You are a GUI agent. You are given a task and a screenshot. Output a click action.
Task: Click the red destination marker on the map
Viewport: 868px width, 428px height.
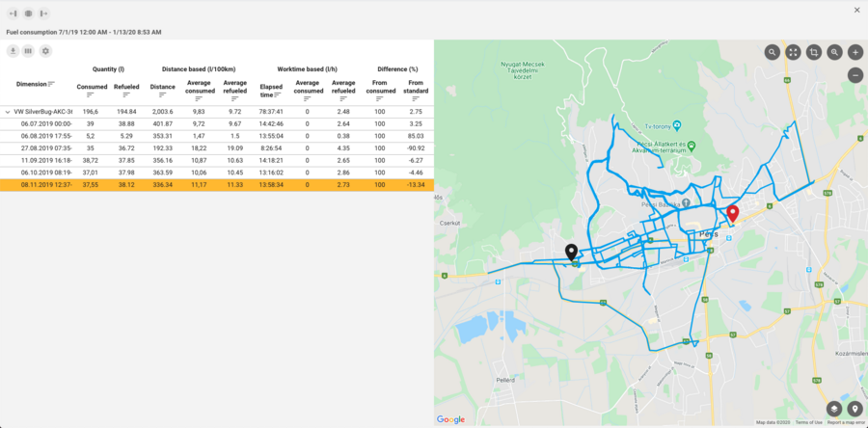[x=733, y=213]
